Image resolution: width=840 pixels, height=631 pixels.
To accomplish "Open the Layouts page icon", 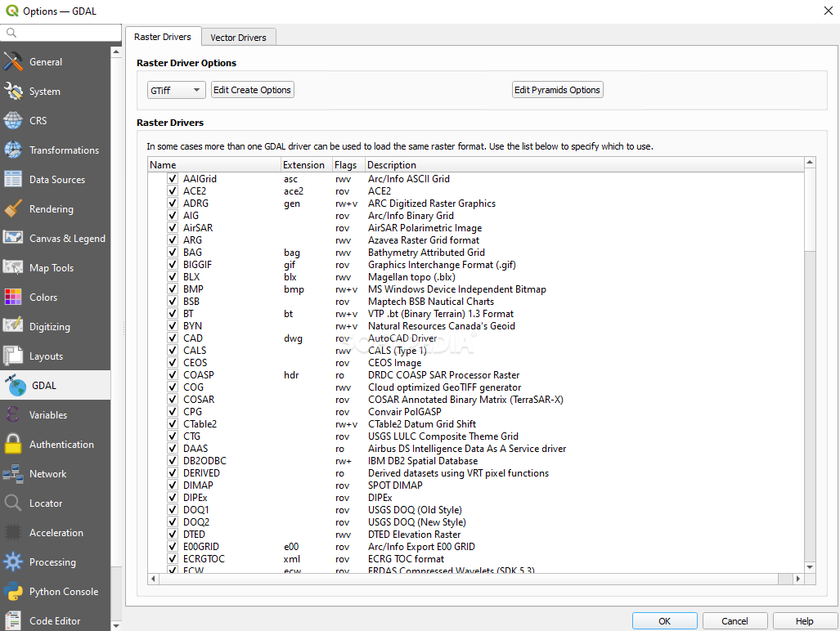I will click(13, 356).
